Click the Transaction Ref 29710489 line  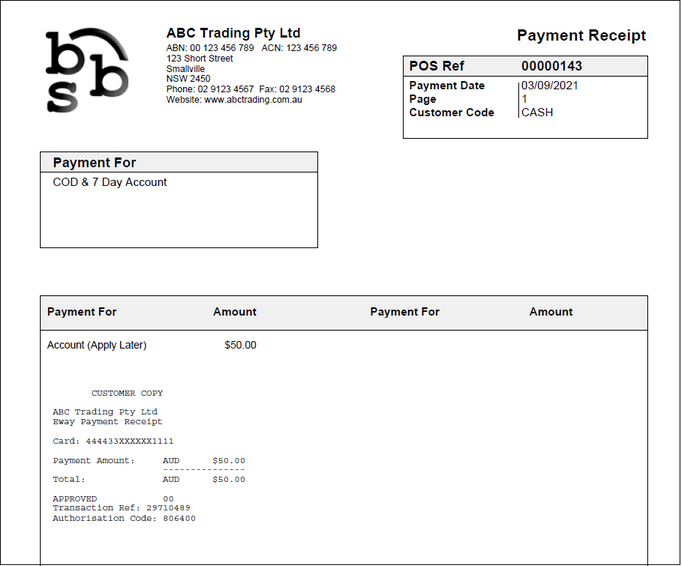(x=121, y=508)
